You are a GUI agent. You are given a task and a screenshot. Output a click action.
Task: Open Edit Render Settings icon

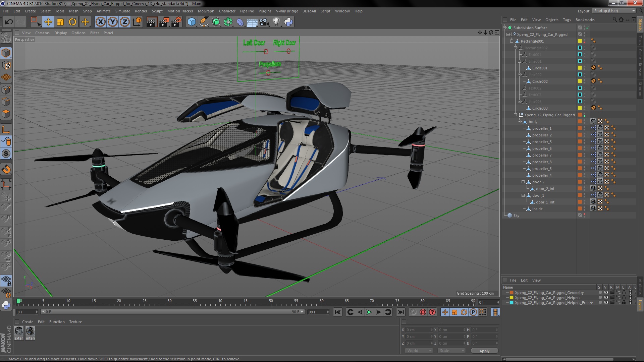pyautogui.click(x=176, y=22)
